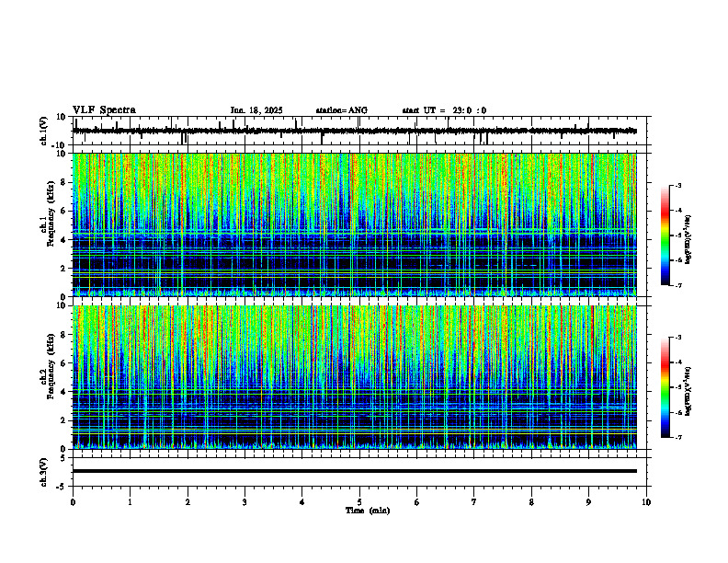728x563 pixels.
Task: Click the "7" tick on the Time axis
Action: click(474, 502)
